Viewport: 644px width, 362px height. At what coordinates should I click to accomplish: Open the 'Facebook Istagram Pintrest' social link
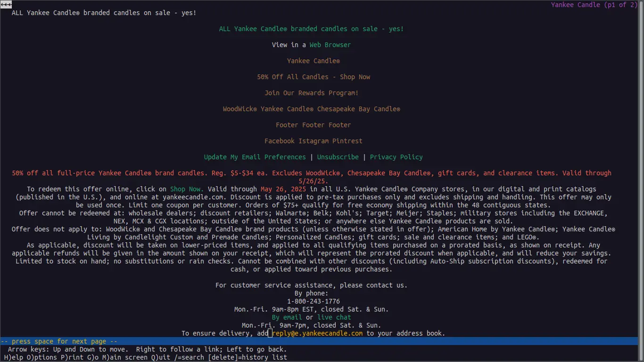(x=314, y=141)
